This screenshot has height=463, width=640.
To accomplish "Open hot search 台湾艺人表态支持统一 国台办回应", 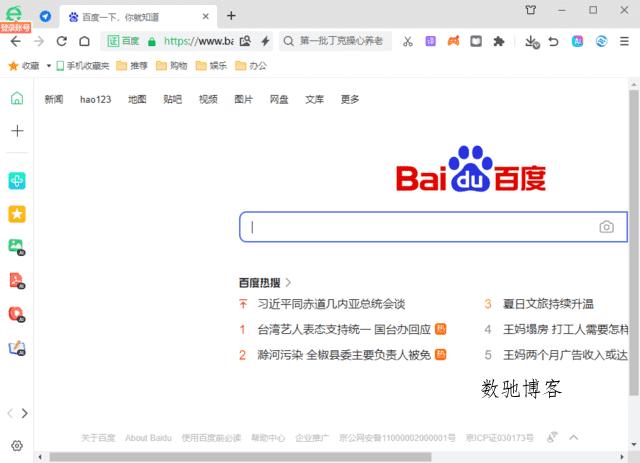I will 344,329.
